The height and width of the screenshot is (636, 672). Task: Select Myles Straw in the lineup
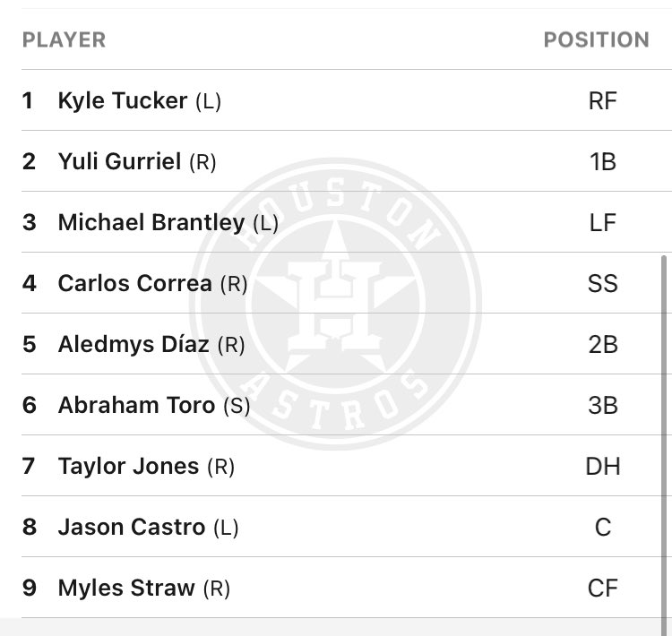pyautogui.click(x=125, y=588)
